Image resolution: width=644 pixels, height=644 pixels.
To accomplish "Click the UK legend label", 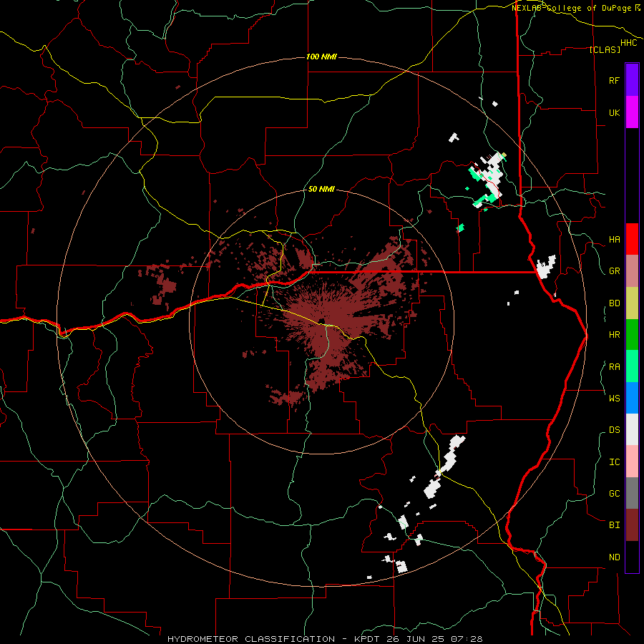I will click(x=614, y=112).
